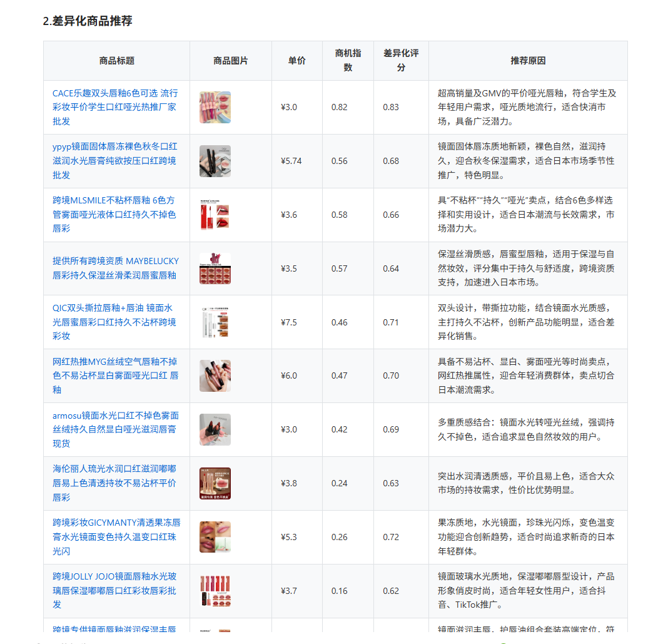Open the 海伦丽人琉光水润口红 product link
This screenshot has width=668, height=644.
tap(114, 483)
